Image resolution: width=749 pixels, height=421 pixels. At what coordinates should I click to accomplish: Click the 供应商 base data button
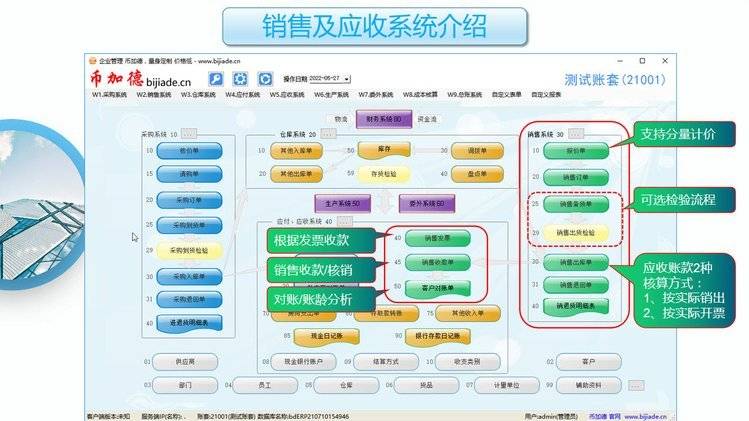(184, 361)
